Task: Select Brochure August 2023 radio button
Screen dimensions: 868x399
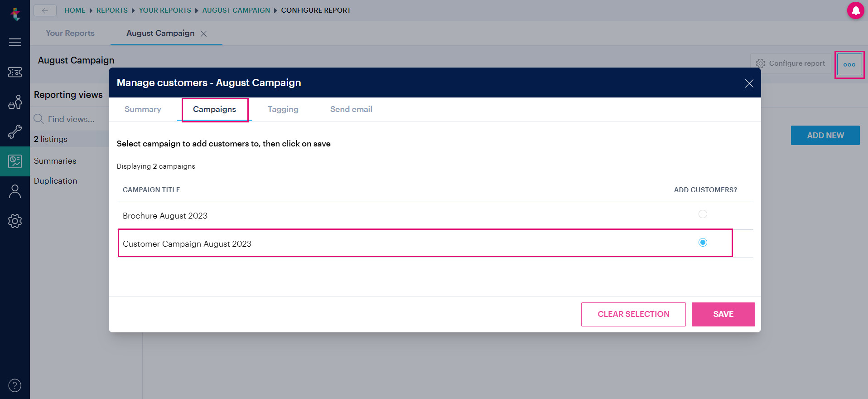Action: (703, 214)
